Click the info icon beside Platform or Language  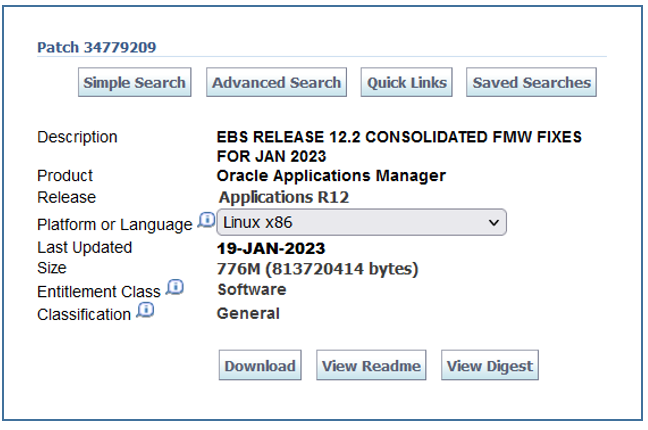pos(207,220)
